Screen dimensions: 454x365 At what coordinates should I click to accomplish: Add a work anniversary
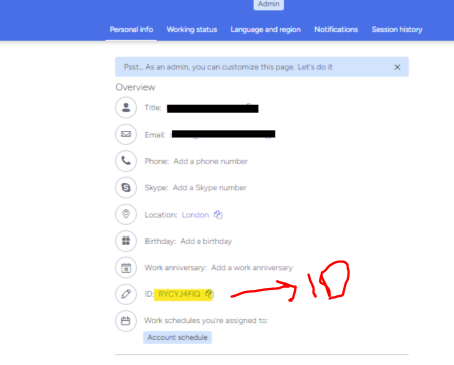tap(252, 268)
